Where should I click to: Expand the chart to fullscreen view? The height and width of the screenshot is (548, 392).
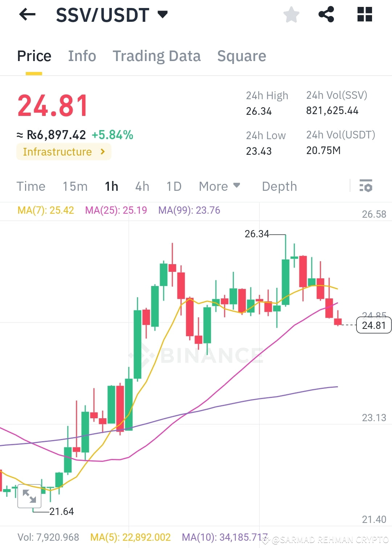coord(29,496)
